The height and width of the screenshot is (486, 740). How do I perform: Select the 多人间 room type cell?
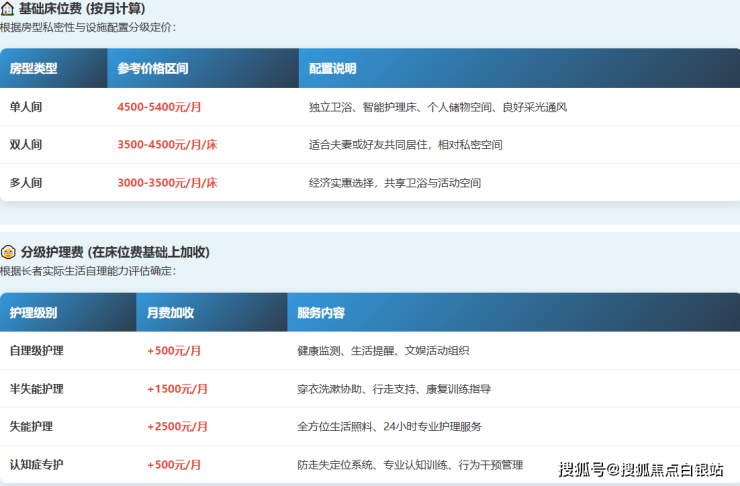point(26,183)
